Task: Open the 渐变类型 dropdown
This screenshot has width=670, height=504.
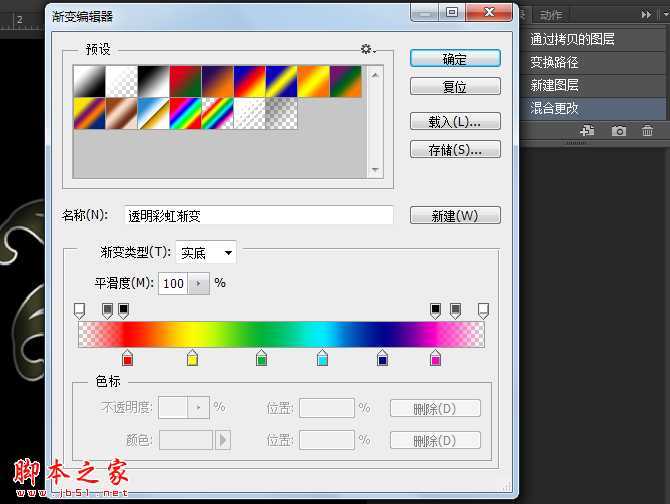Action: (206, 253)
